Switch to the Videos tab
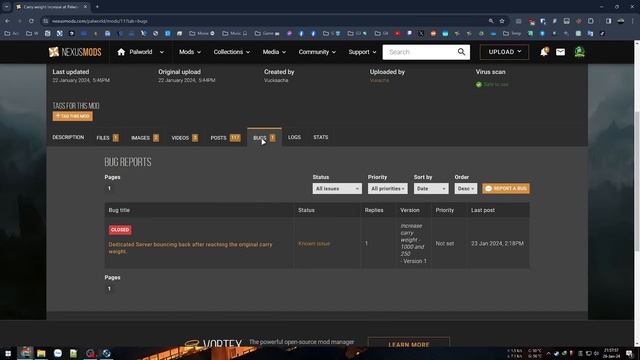640x360 pixels. (x=184, y=138)
